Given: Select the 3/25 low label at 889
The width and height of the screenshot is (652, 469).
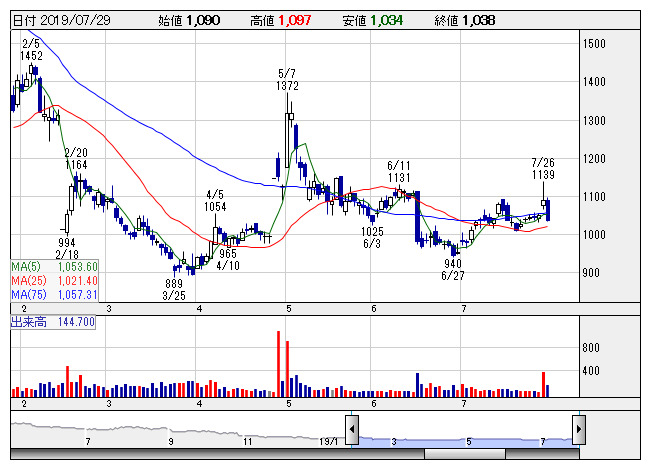Looking at the screenshot, I should tap(174, 289).
